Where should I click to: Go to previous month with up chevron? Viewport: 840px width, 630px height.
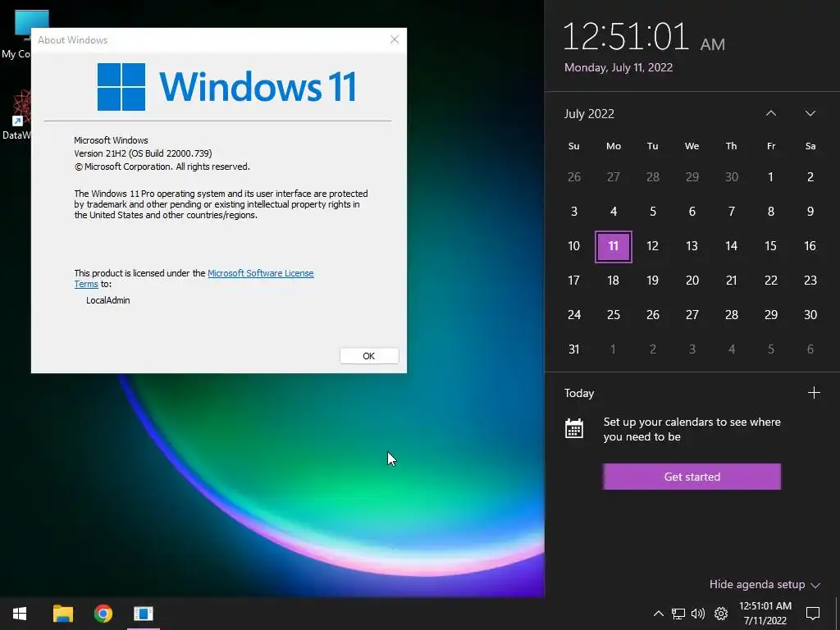(771, 113)
